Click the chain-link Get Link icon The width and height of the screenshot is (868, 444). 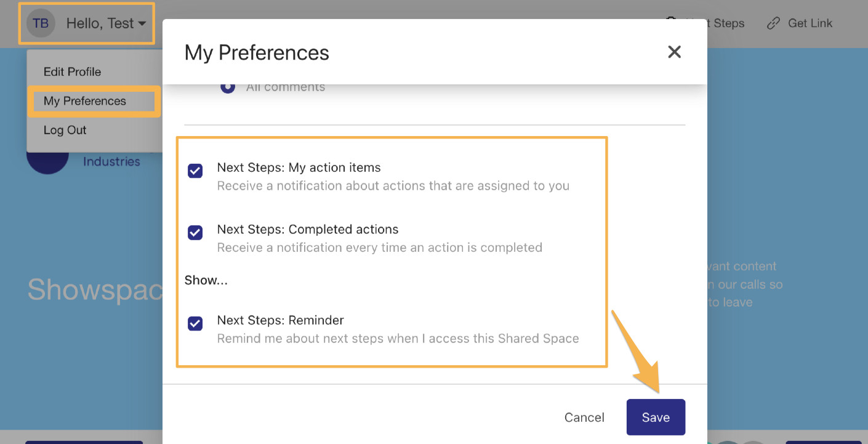(x=773, y=23)
